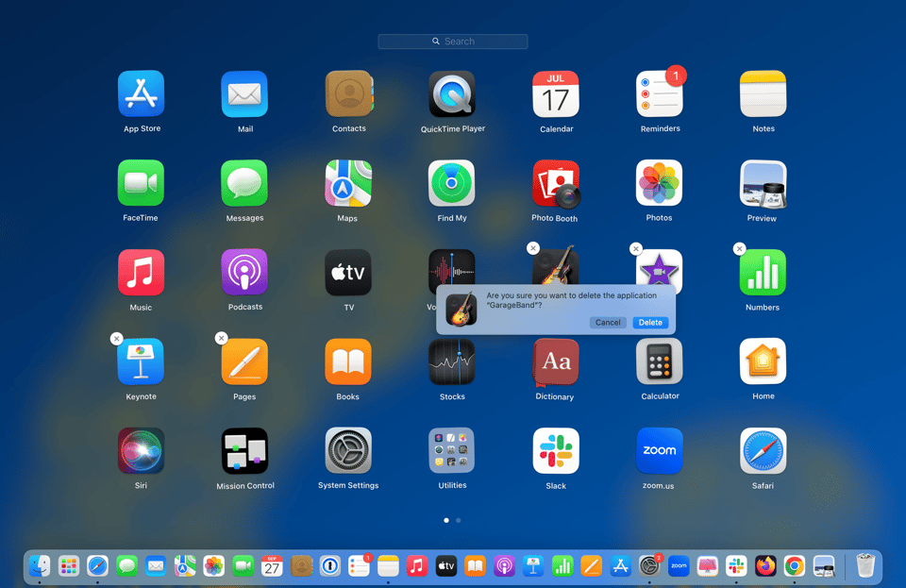906x588 pixels.
Task: Cancel the GarageBand deletion dialog
Action: 608,322
